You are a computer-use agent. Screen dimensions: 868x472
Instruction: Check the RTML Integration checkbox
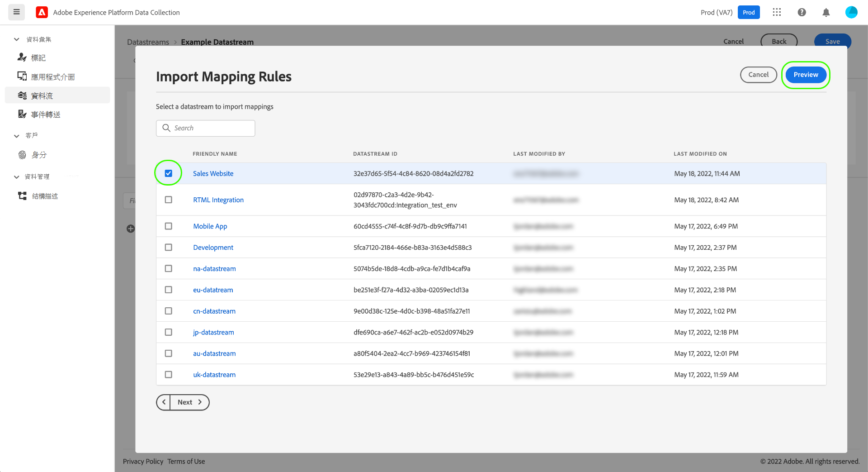[x=169, y=200]
